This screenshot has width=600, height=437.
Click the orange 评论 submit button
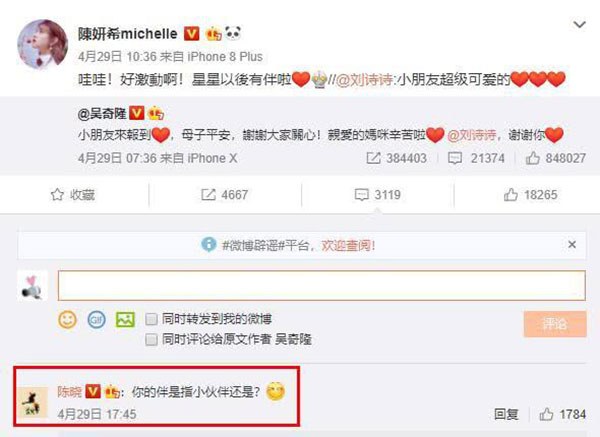click(555, 324)
